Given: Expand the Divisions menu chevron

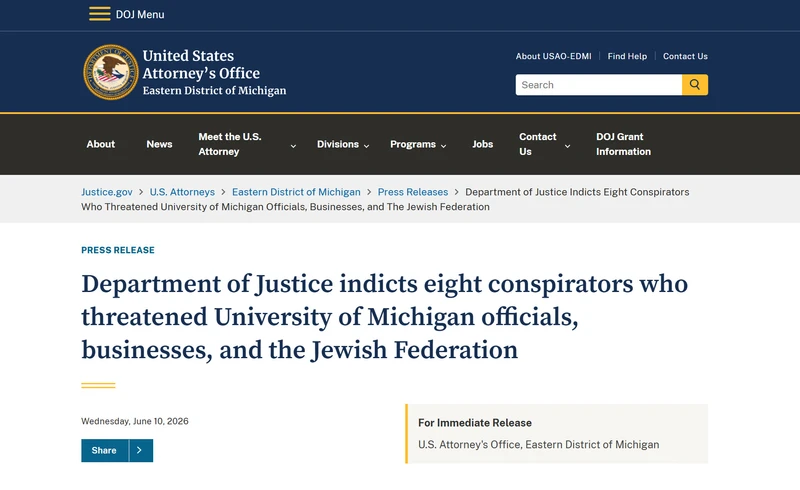Looking at the screenshot, I should tap(366, 146).
